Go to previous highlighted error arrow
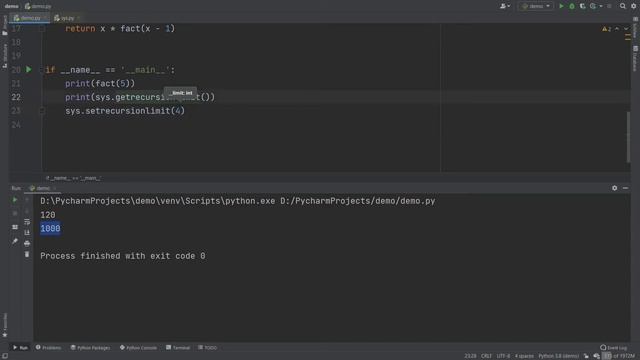 pyautogui.click(x=617, y=29)
